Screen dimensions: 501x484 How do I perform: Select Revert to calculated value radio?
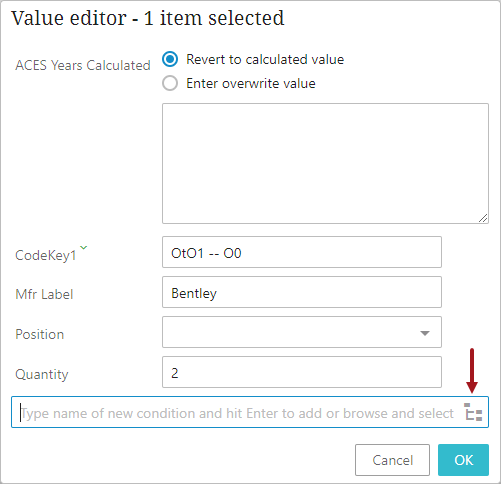(170, 59)
